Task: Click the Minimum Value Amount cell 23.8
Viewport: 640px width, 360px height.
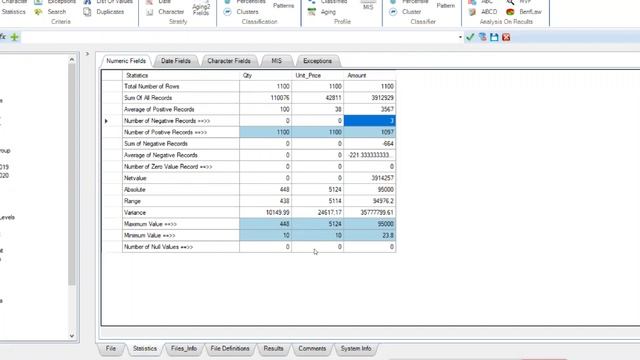Action: 369,235
